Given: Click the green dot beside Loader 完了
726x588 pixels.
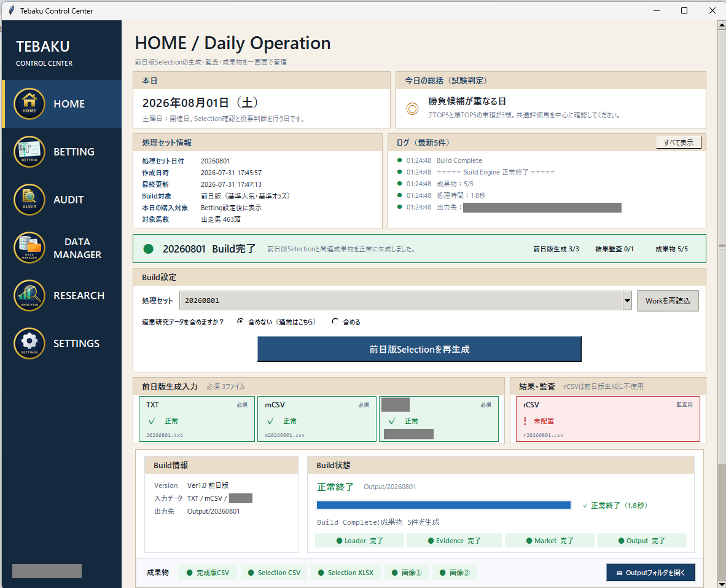Looking at the screenshot, I should coord(339,541).
